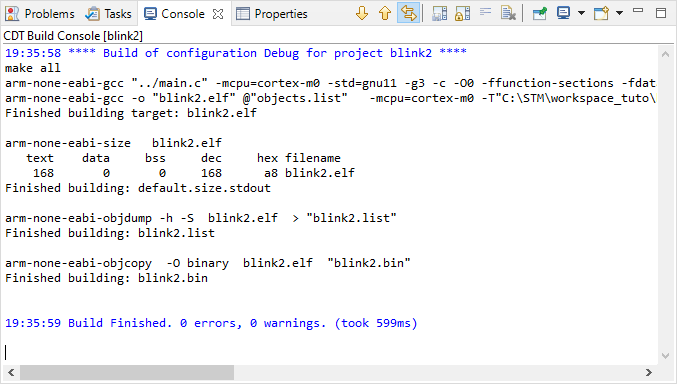Toggle the pin console icon
The width and height of the screenshot is (677, 384).
tap(540, 13)
